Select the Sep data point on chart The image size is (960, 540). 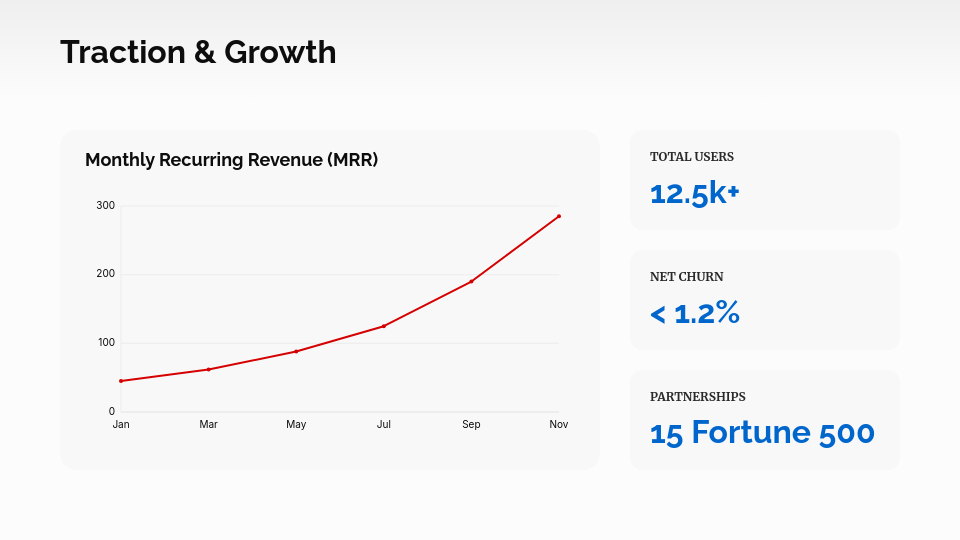coord(471,281)
